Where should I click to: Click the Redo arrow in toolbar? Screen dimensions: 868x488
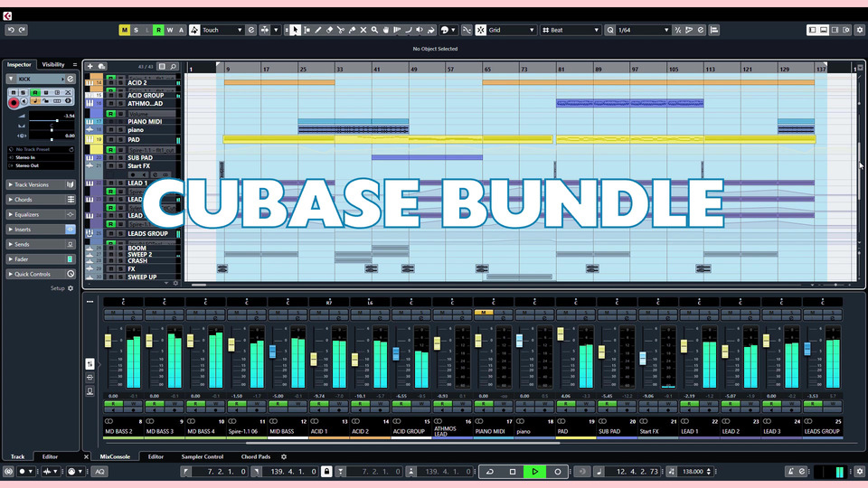tap(22, 30)
